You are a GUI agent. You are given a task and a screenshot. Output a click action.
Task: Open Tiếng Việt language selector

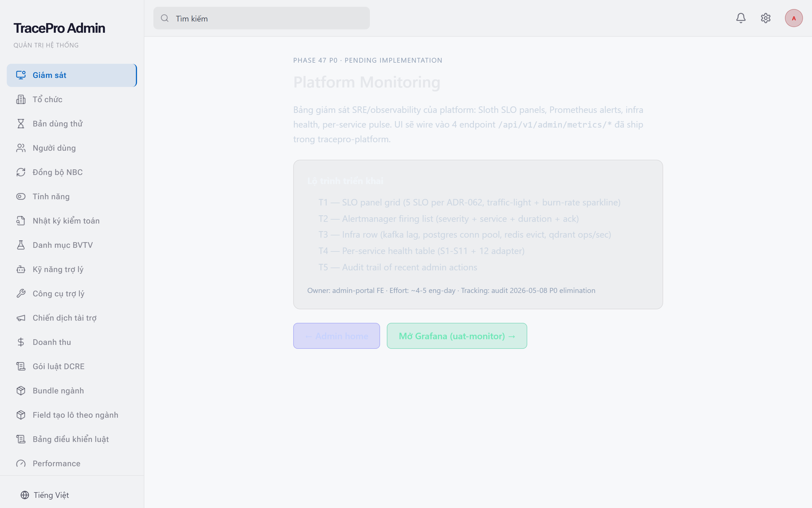click(x=45, y=495)
